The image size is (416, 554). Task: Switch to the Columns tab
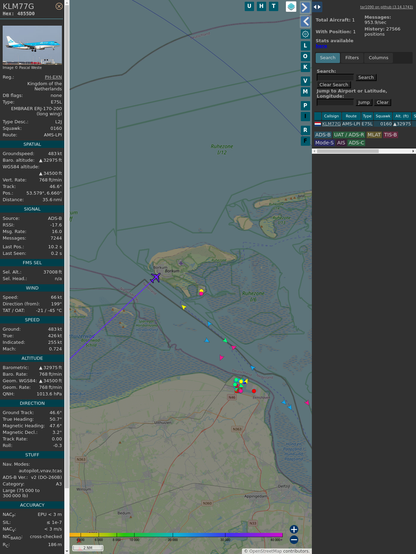378,58
